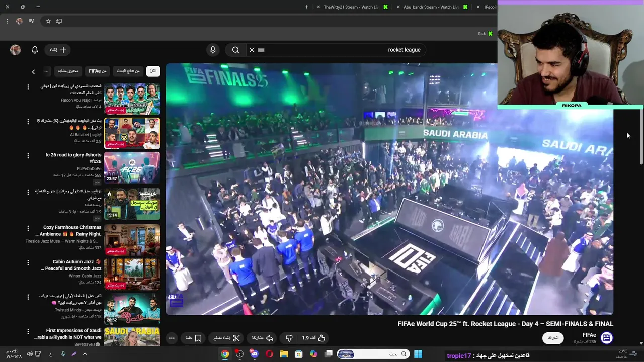Open Opera browser from the taskbar
644x362 pixels.
[269, 354]
